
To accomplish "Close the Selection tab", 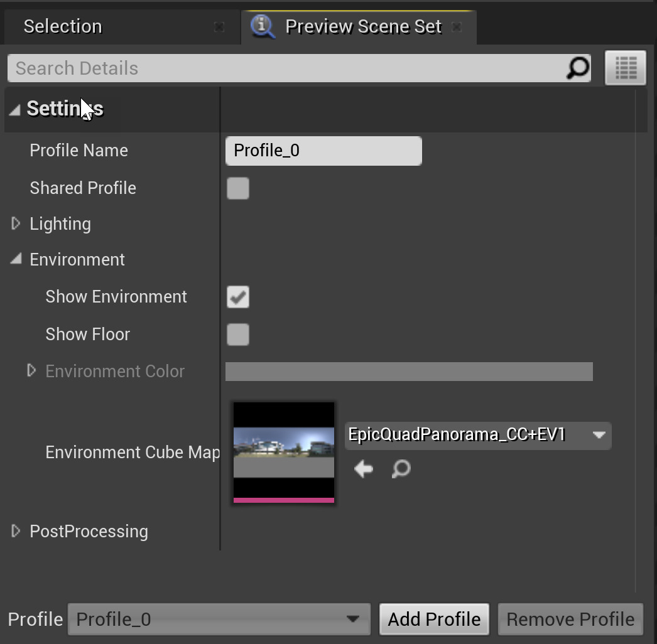I will [x=219, y=27].
